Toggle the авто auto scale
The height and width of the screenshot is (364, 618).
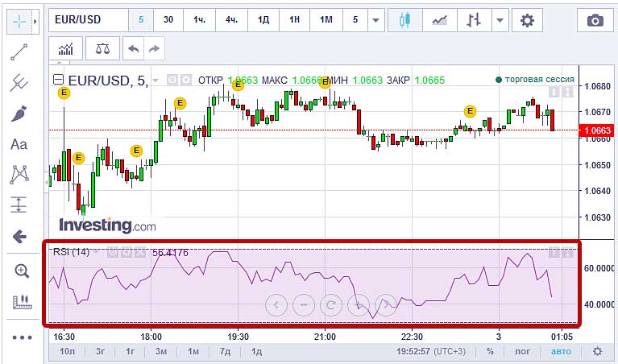[562, 351]
